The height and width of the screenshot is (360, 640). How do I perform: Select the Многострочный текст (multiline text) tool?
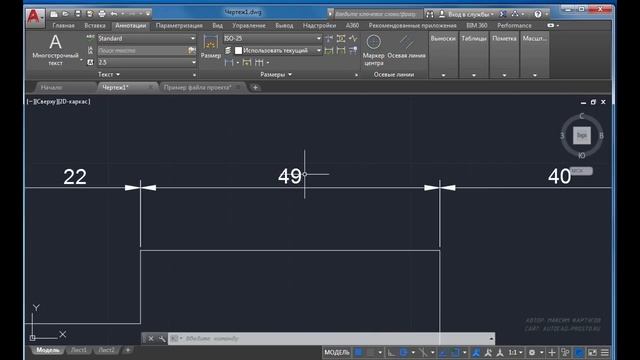pyautogui.click(x=56, y=50)
